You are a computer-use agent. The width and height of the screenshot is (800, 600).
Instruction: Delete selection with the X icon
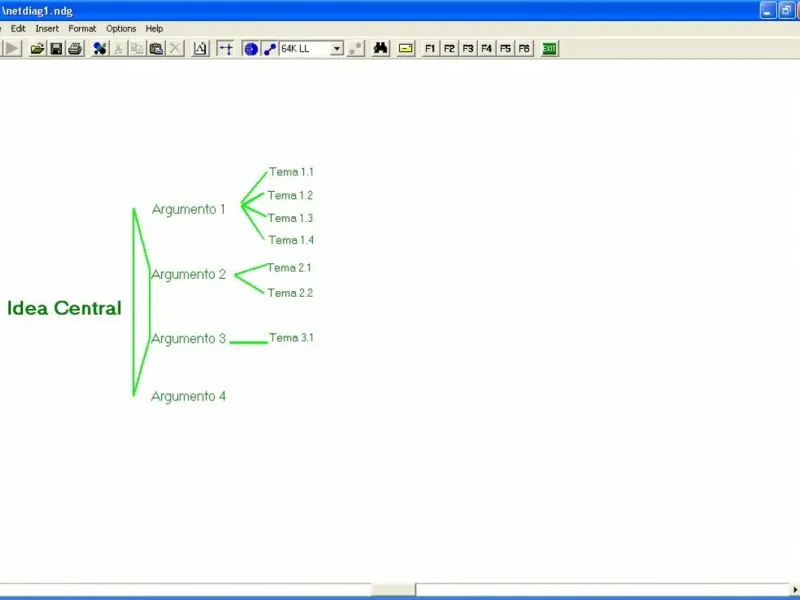(x=175, y=48)
